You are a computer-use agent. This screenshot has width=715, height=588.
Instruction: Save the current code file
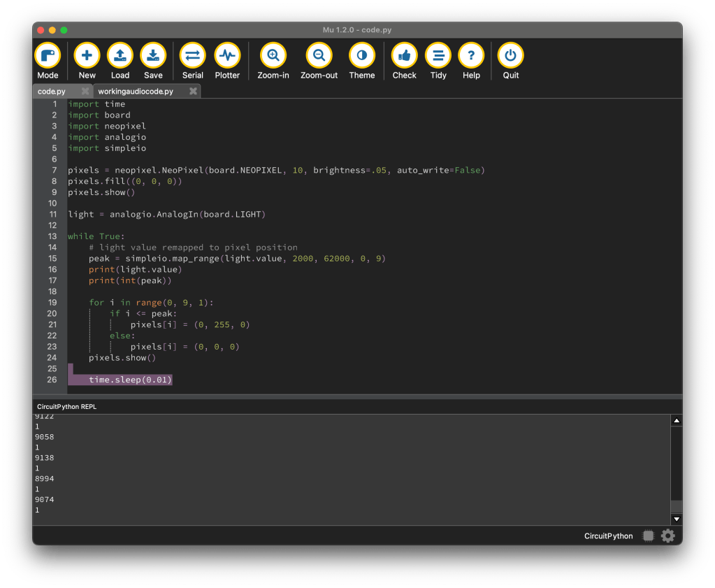153,56
